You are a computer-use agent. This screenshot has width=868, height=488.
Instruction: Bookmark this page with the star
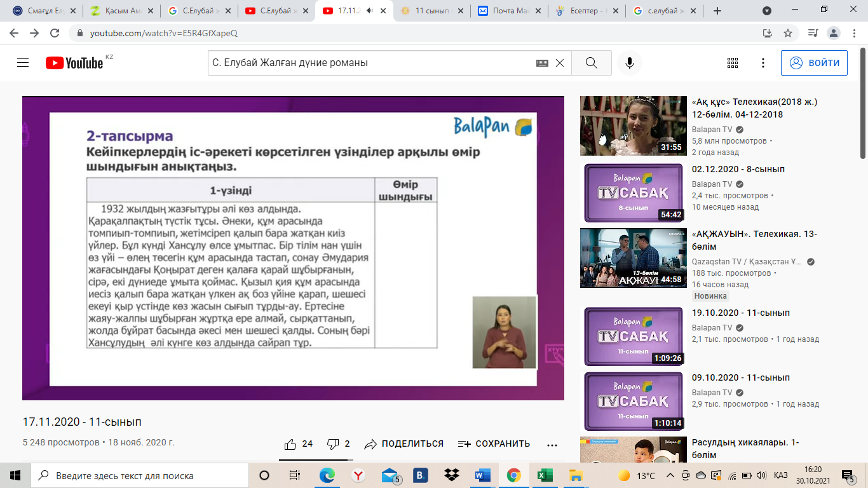coord(788,33)
